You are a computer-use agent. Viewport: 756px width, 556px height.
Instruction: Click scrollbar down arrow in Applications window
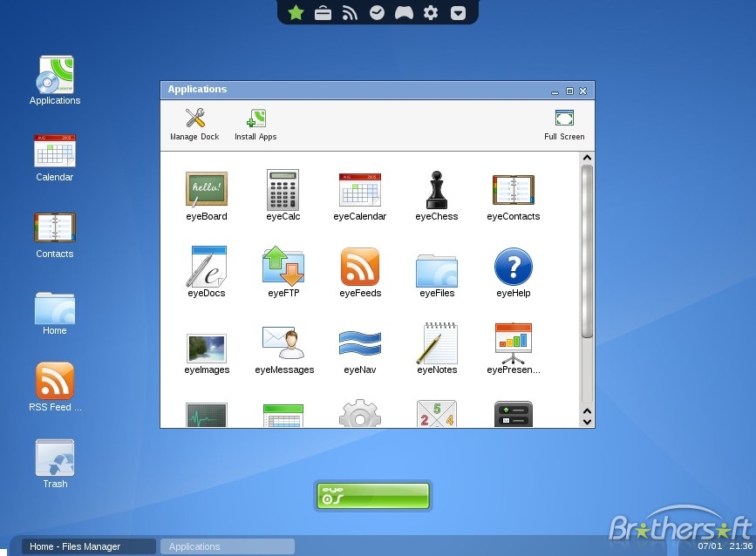point(587,422)
